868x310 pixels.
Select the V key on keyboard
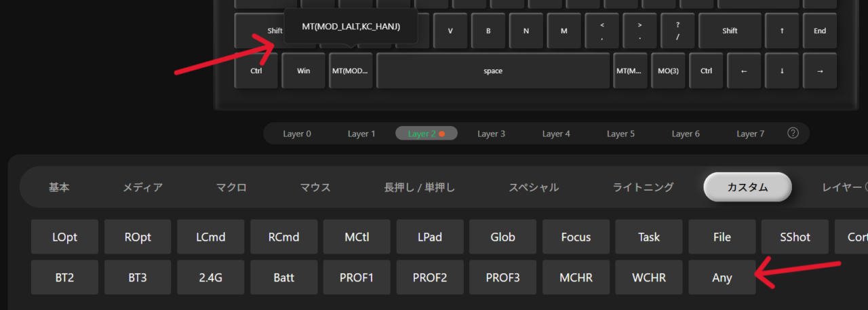click(x=450, y=31)
